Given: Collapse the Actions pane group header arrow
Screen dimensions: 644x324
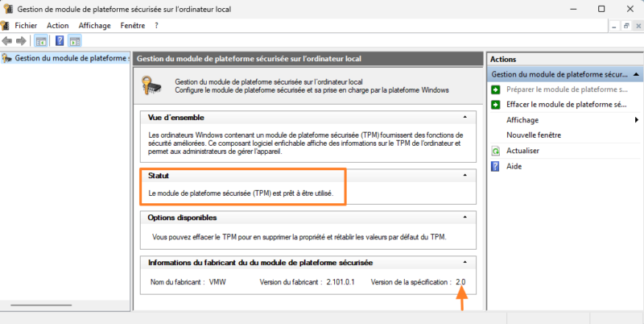Looking at the screenshot, I should [x=636, y=74].
